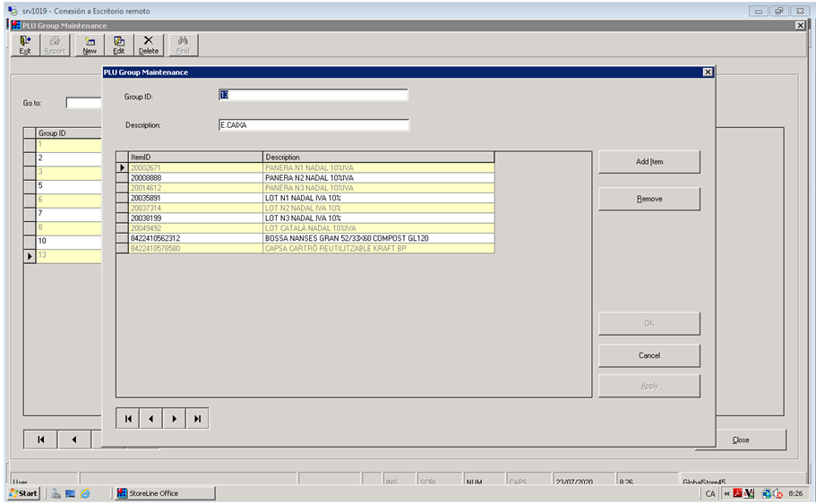Select the row PANERA N2 NADAL 10%IVA
The image size is (816, 504).
point(309,178)
